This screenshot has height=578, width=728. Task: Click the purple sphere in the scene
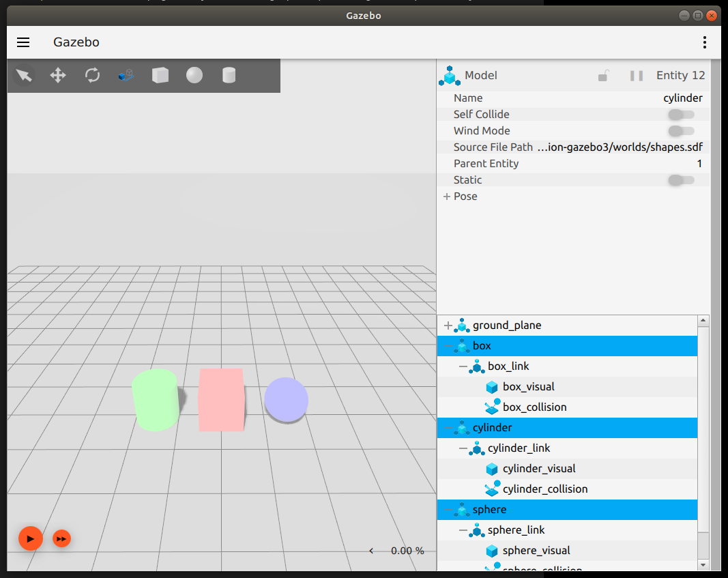287,399
